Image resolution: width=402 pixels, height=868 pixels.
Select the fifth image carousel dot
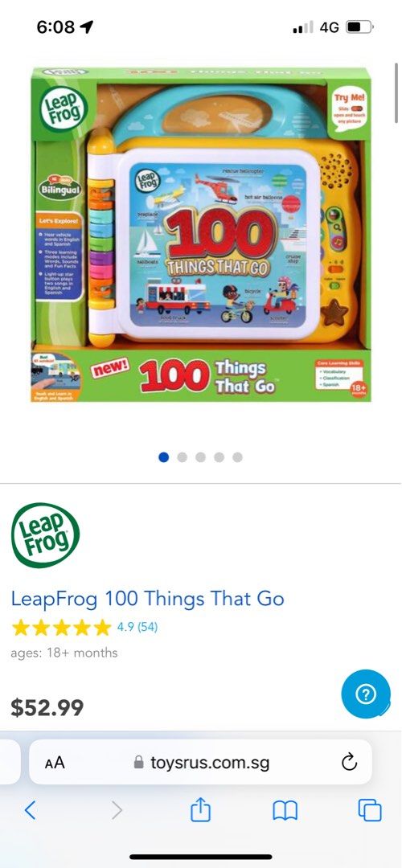pyautogui.click(x=237, y=457)
